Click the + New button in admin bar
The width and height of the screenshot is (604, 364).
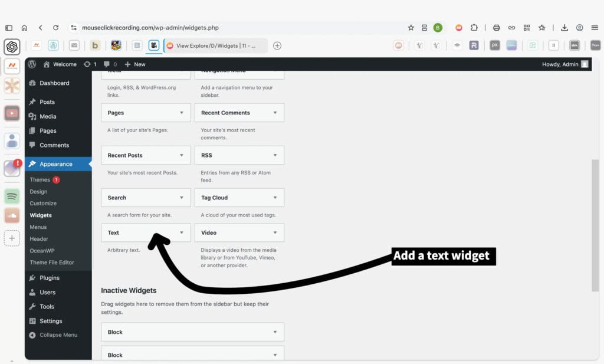click(x=135, y=64)
